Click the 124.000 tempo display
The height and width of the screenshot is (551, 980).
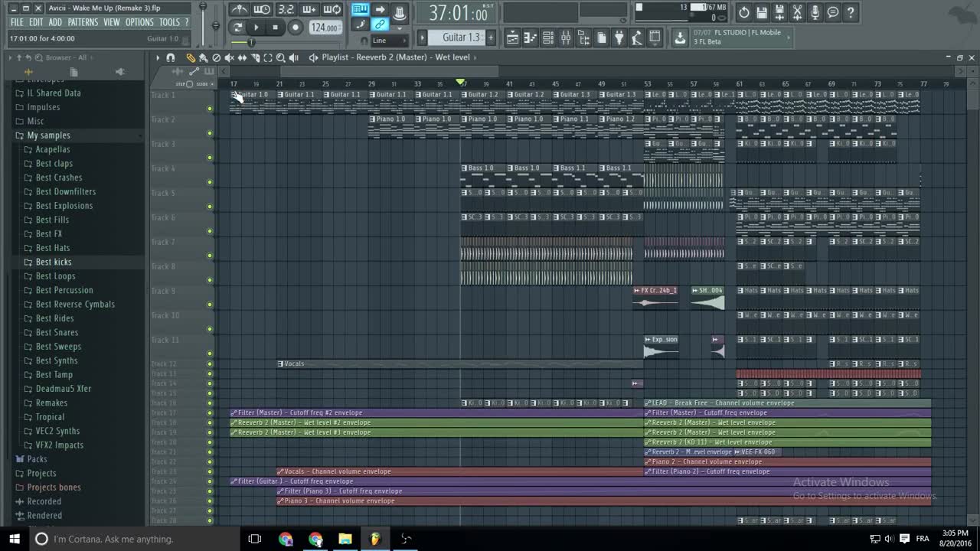[x=325, y=28]
